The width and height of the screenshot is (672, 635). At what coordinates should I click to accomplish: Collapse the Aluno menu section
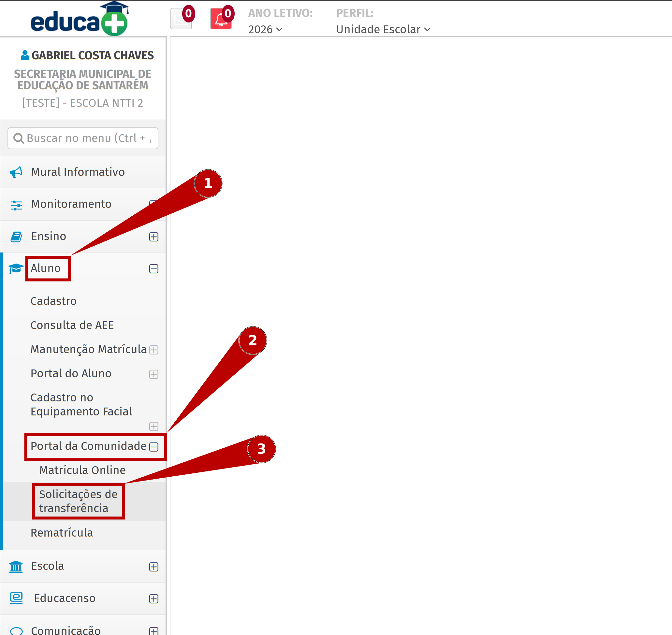click(154, 269)
